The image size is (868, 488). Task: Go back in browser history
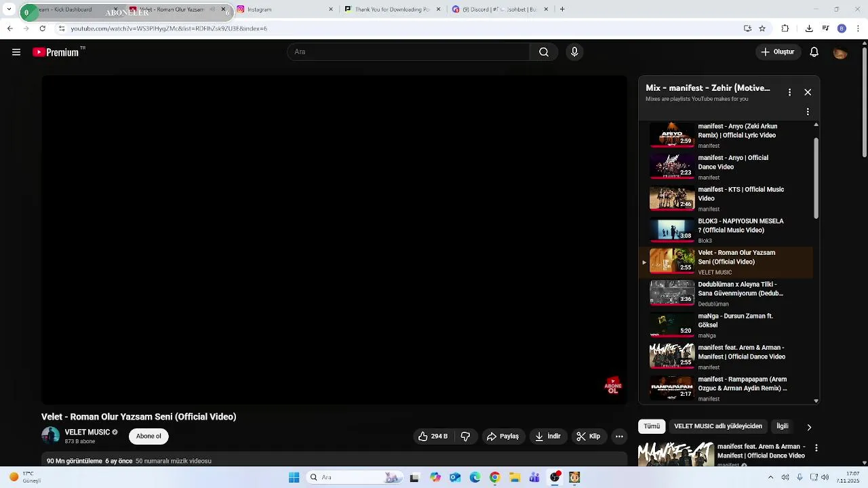[x=9, y=28]
